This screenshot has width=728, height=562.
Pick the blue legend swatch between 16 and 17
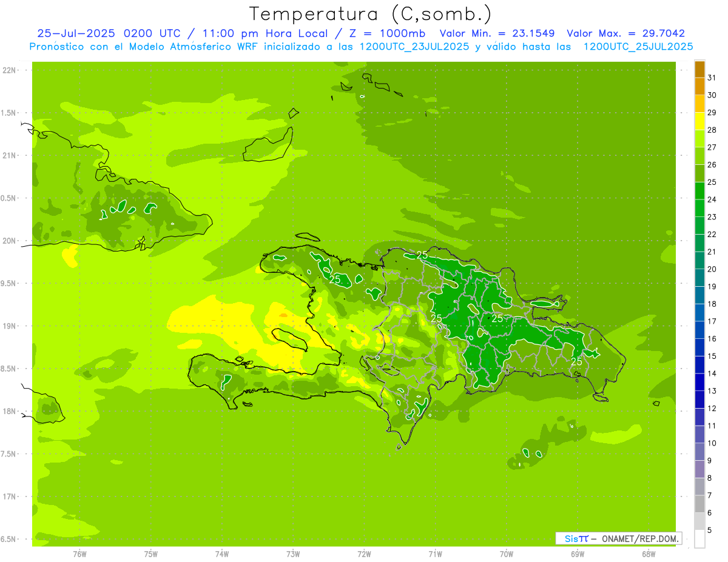699,330
